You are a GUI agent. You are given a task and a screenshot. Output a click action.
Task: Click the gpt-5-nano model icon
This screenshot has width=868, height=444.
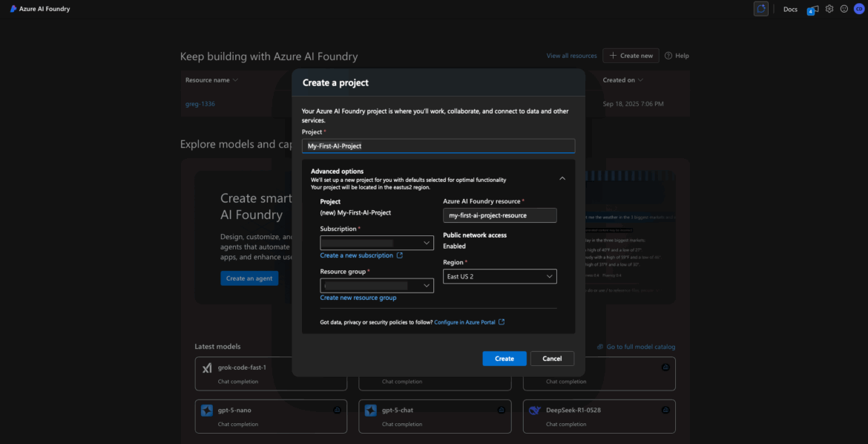(207, 410)
